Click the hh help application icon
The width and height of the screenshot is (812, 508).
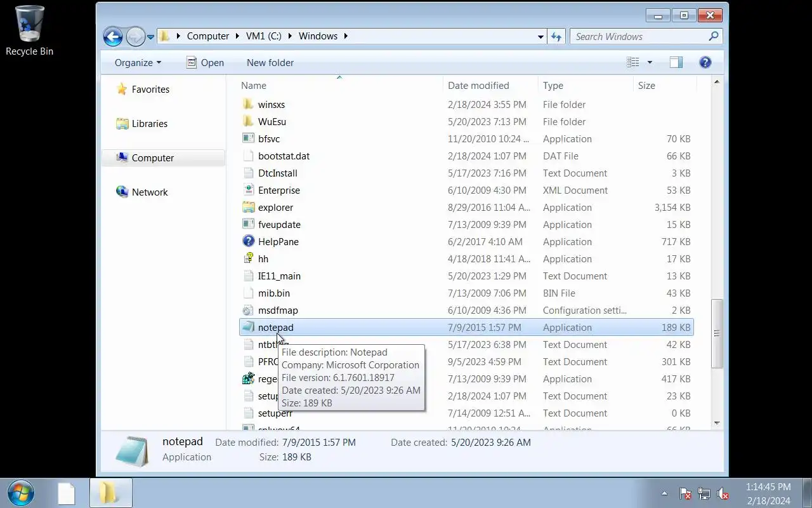click(248, 258)
